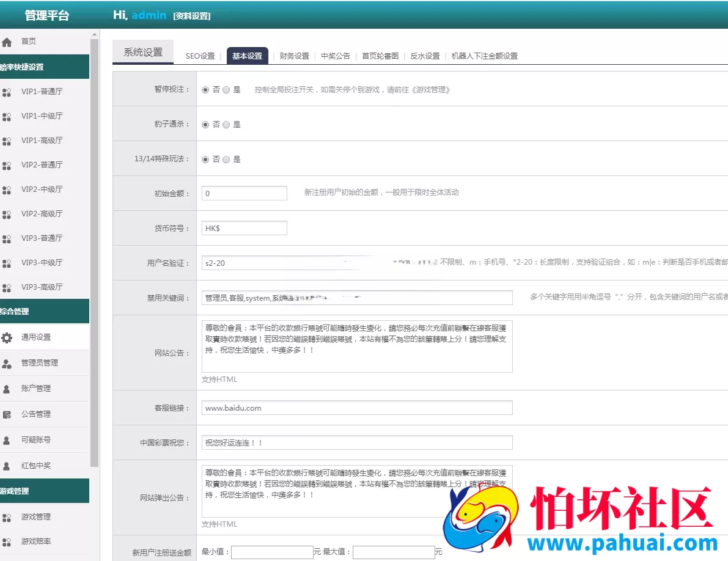The height and width of the screenshot is (561, 728).
Task: Click the VIP3-高级厅 grid icon
Action: coord(7,288)
